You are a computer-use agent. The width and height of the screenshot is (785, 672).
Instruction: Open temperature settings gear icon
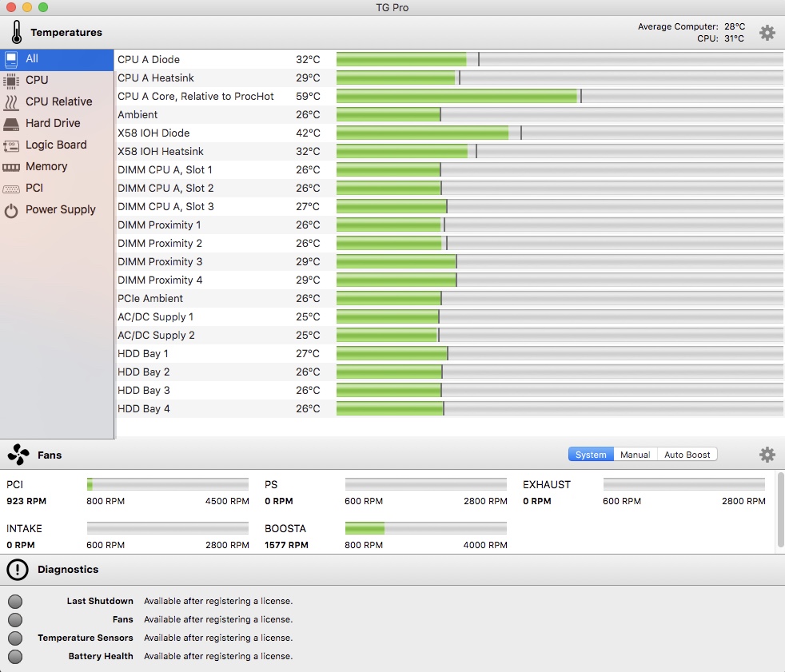pos(767,33)
